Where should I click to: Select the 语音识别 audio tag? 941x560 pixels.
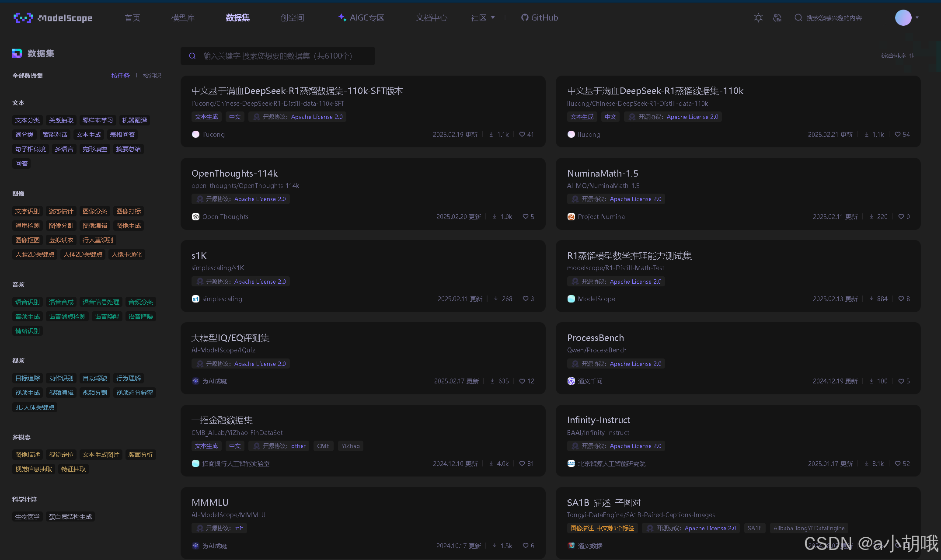pos(27,302)
